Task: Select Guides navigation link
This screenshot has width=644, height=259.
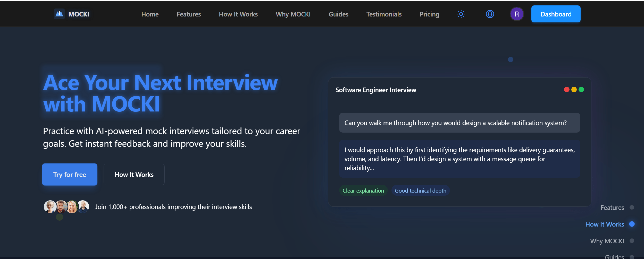Action: point(338,14)
